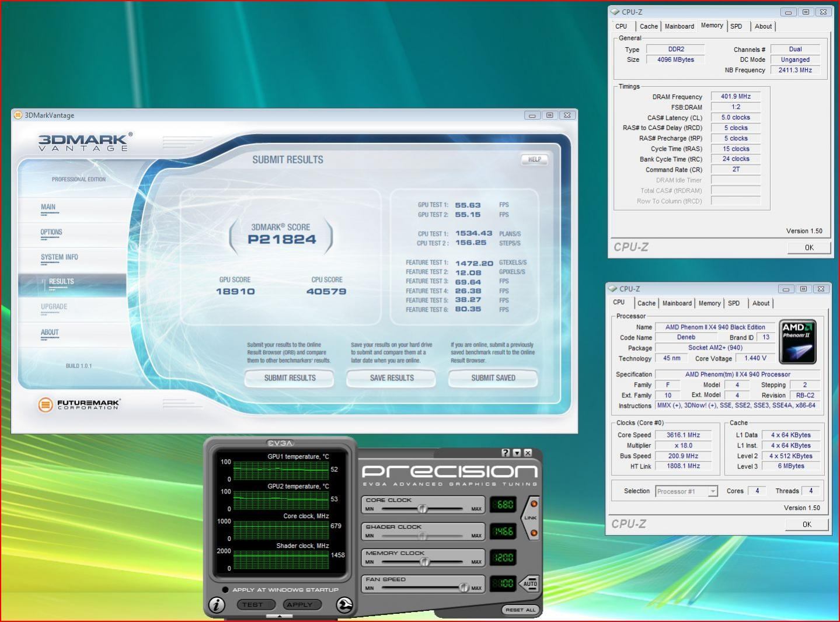Switch to Mainboard tab in lower CPU-Z window

click(x=677, y=303)
